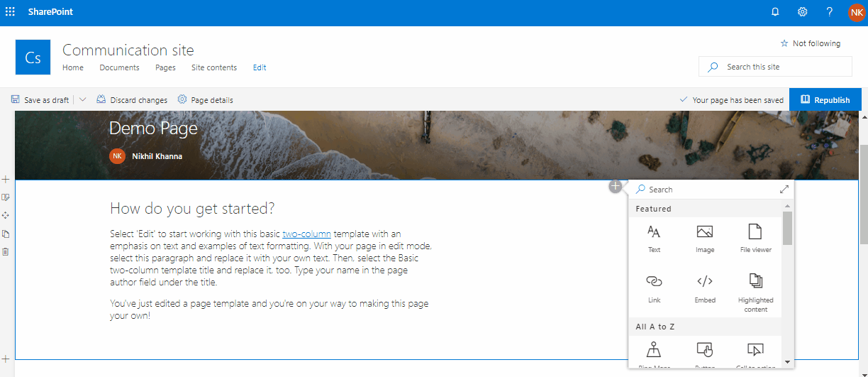Click the NK author avatar in the banner
This screenshot has height=377, width=868.
pyautogui.click(x=117, y=155)
